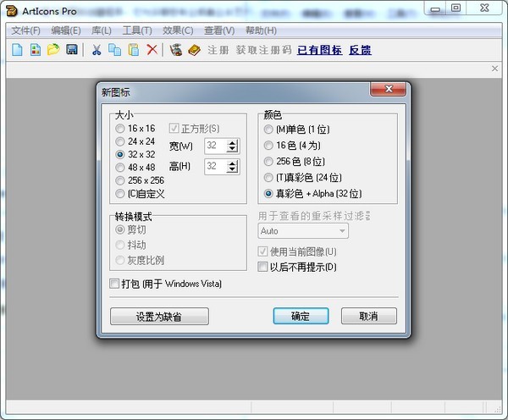Select the 32 x 32 size option
Image resolution: width=508 pixels, height=420 pixels.
tap(135, 154)
